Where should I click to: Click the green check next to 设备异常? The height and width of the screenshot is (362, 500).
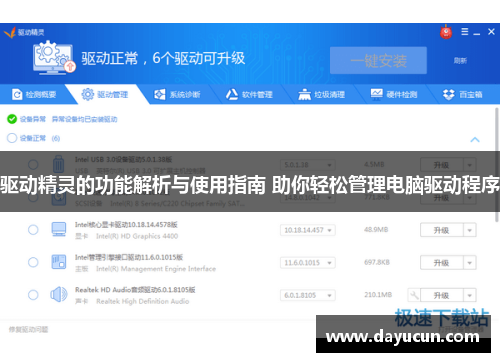[12, 119]
